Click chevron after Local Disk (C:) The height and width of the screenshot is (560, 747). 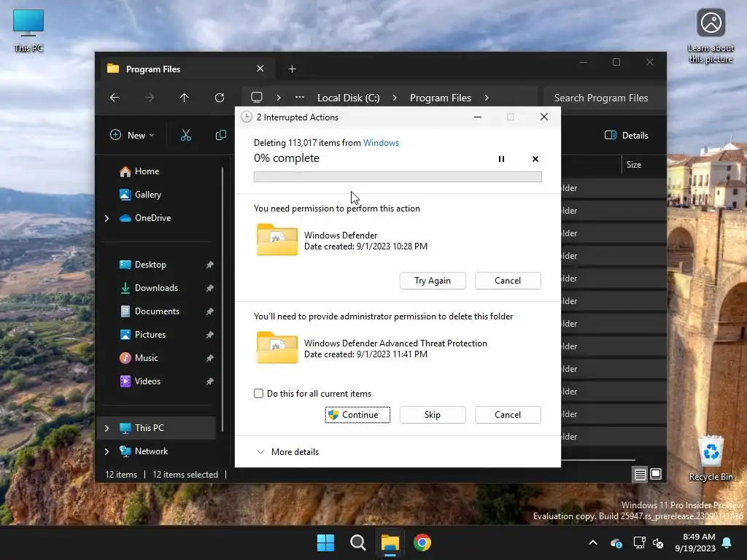(395, 98)
